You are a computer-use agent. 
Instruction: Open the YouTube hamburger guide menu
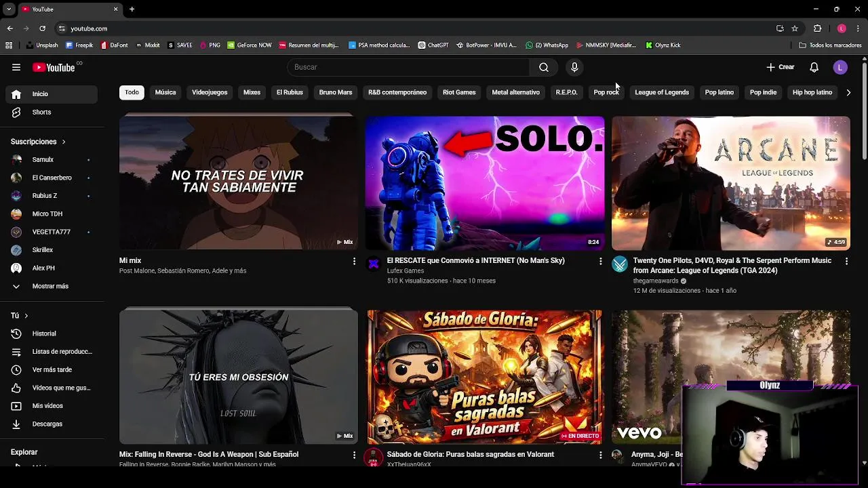click(x=16, y=67)
